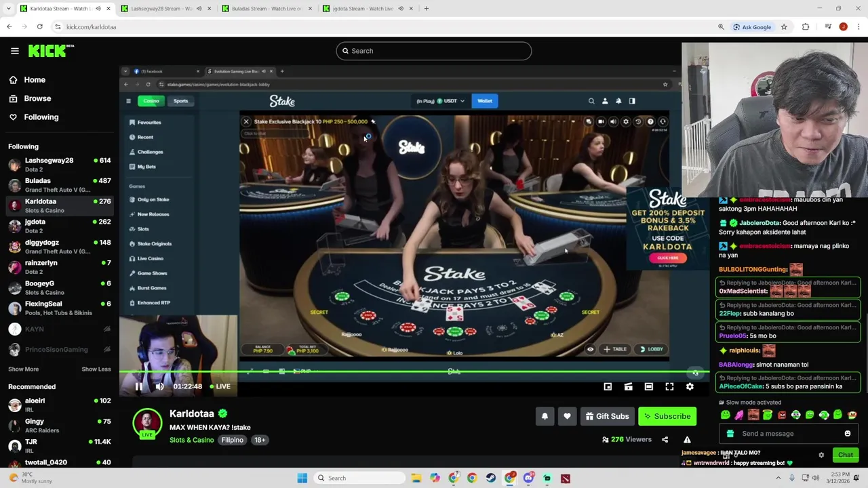Bookmark this page with star icon
This screenshot has width=868, height=488.
click(x=784, y=27)
